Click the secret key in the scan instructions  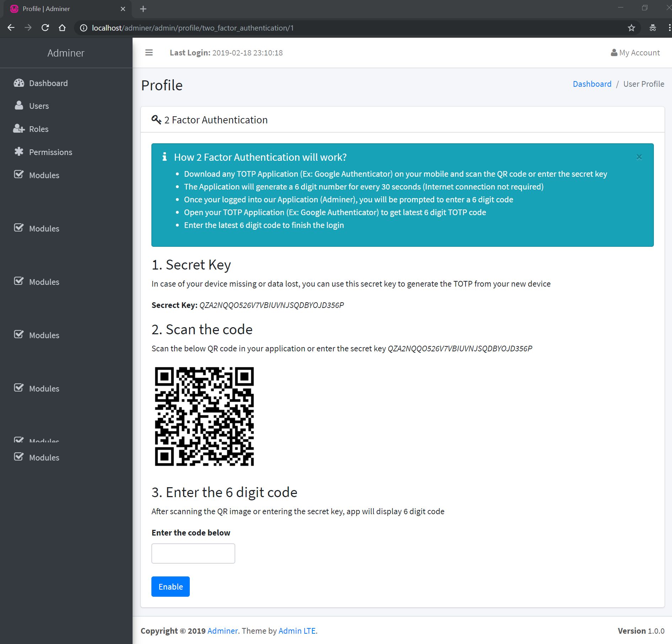pyautogui.click(x=460, y=348)
